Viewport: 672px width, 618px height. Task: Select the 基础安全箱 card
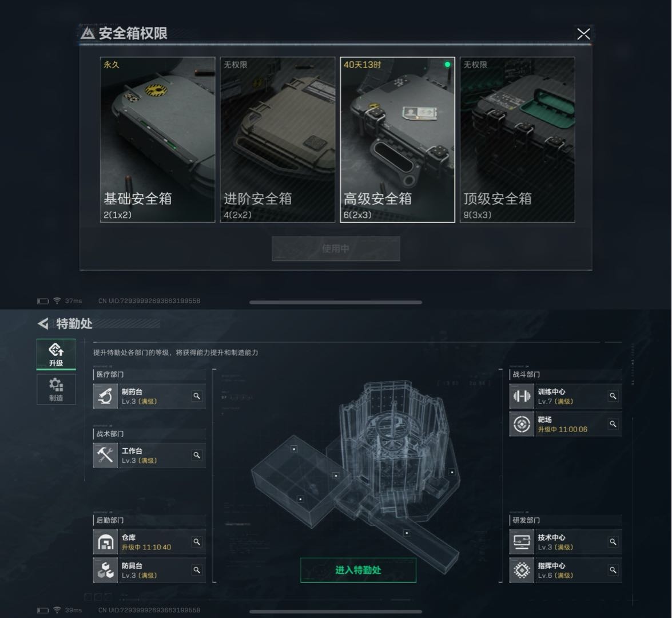(x=158, y=140)
